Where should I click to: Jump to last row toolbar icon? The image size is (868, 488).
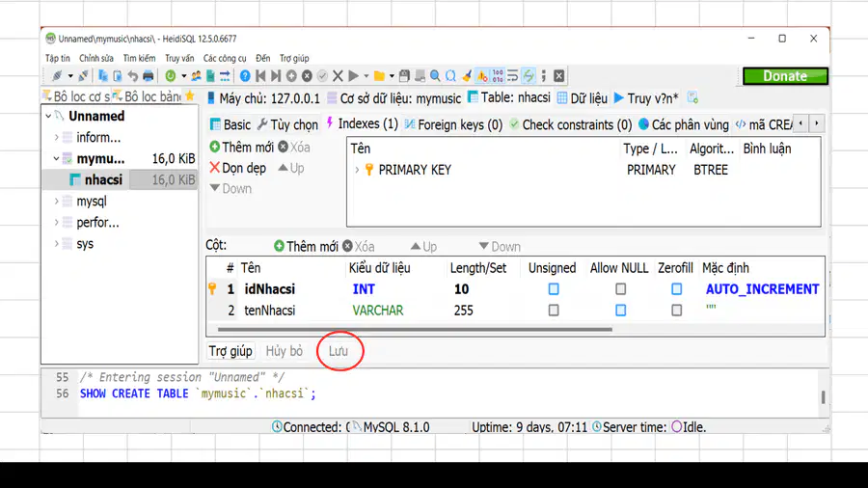(x=276, y=76)
